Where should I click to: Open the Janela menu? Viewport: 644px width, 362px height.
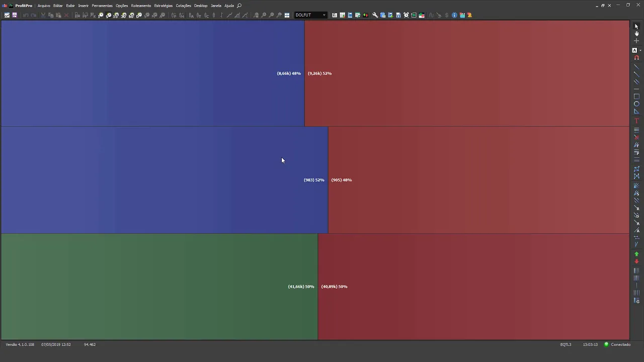[x=216, y=6]
